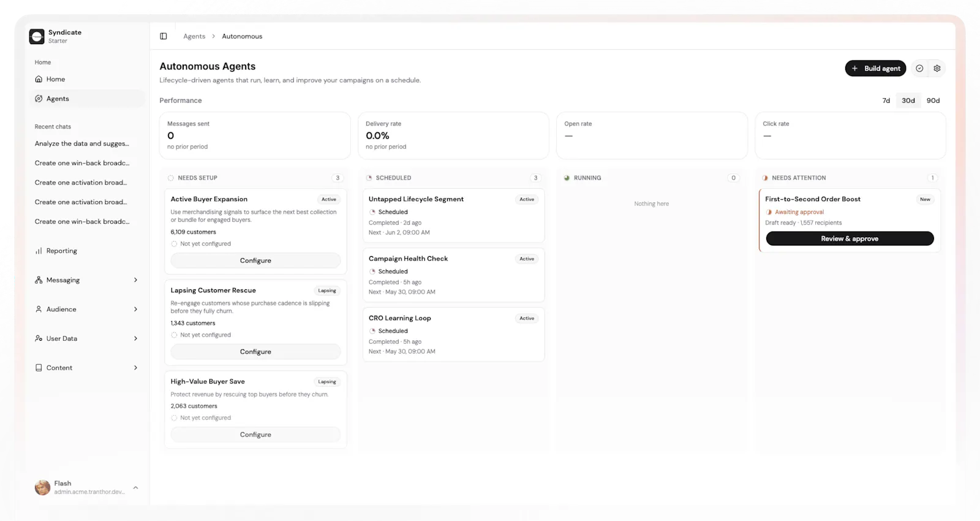Click the Content document icon

pos(39,368)
